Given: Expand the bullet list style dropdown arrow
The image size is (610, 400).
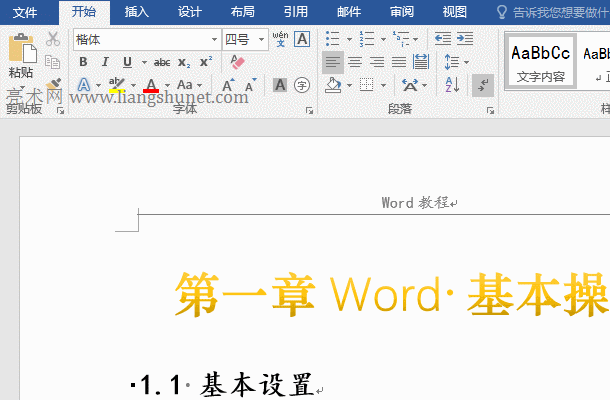Looking at the screenshot, I should [347, 39].
